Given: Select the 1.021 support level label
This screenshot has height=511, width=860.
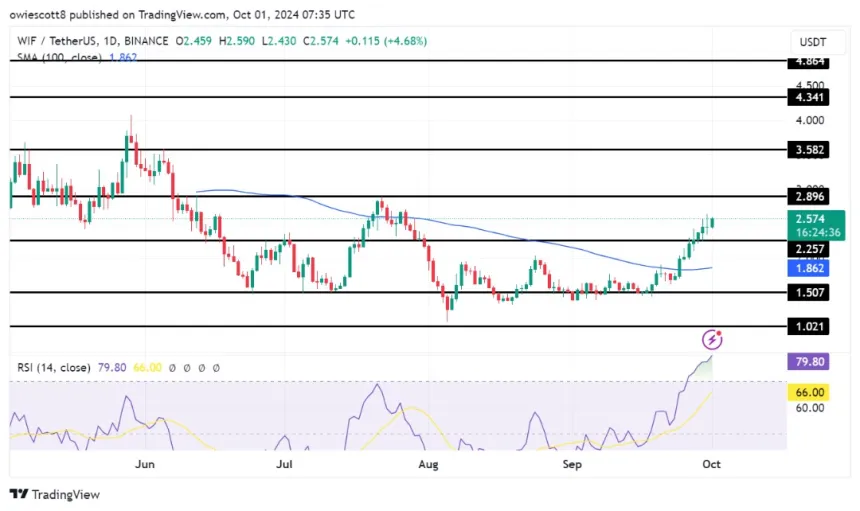Looking at the screenshot, I should [811, 326].
